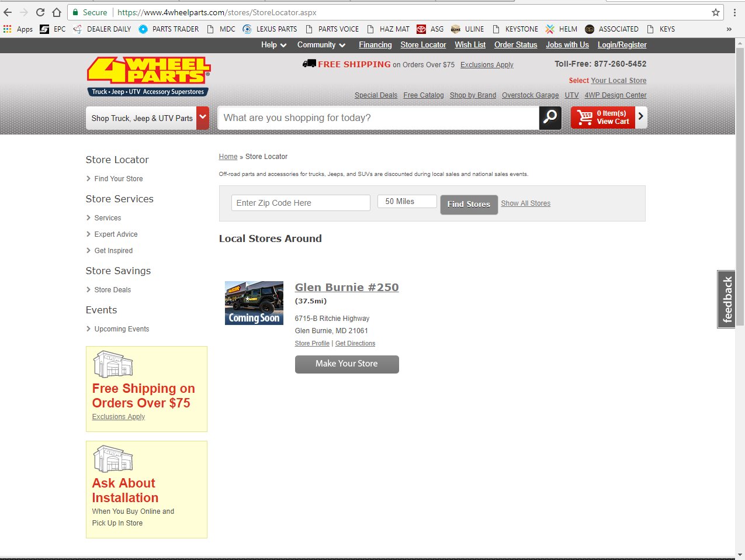Click the Special Deals link
Screen dimensions: 745x560
376,95
